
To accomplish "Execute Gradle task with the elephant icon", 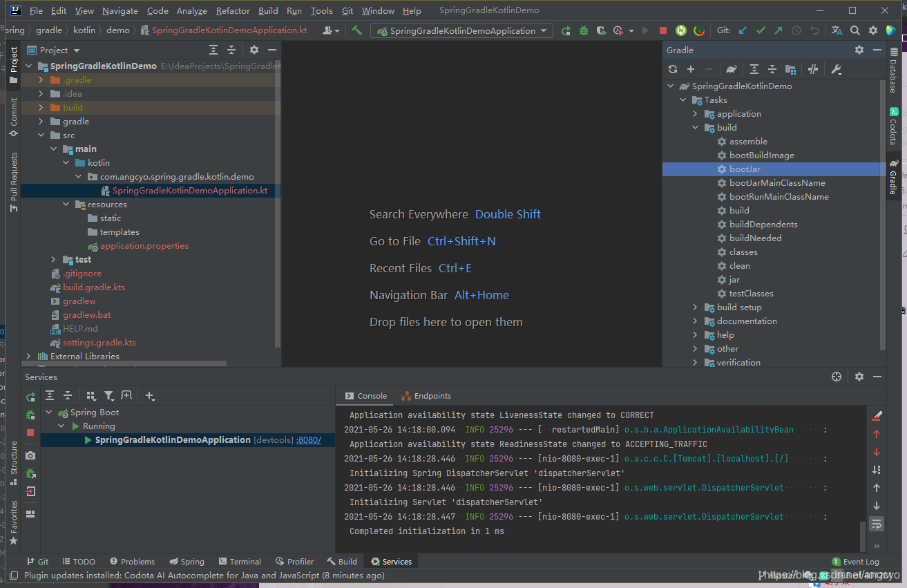I will (730, 69).
